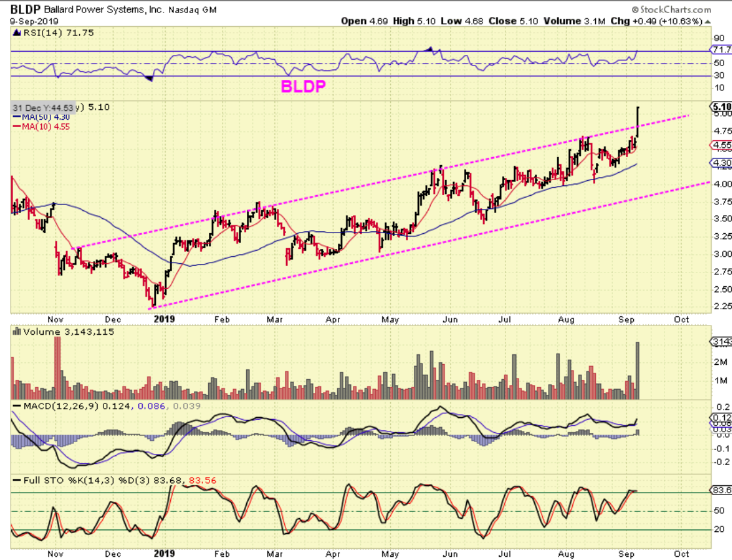Select the Low 4.68 value in the header
Image resolution: width=732 pixels, height=560 pixels.
(x=462, y=21)
